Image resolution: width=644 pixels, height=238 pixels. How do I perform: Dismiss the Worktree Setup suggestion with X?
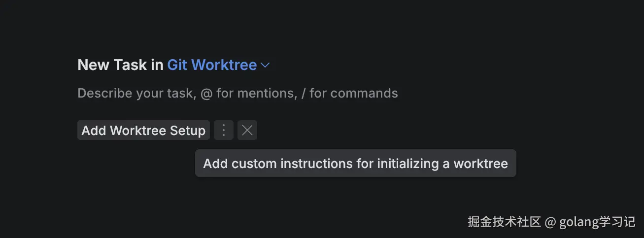coord(247,131)
